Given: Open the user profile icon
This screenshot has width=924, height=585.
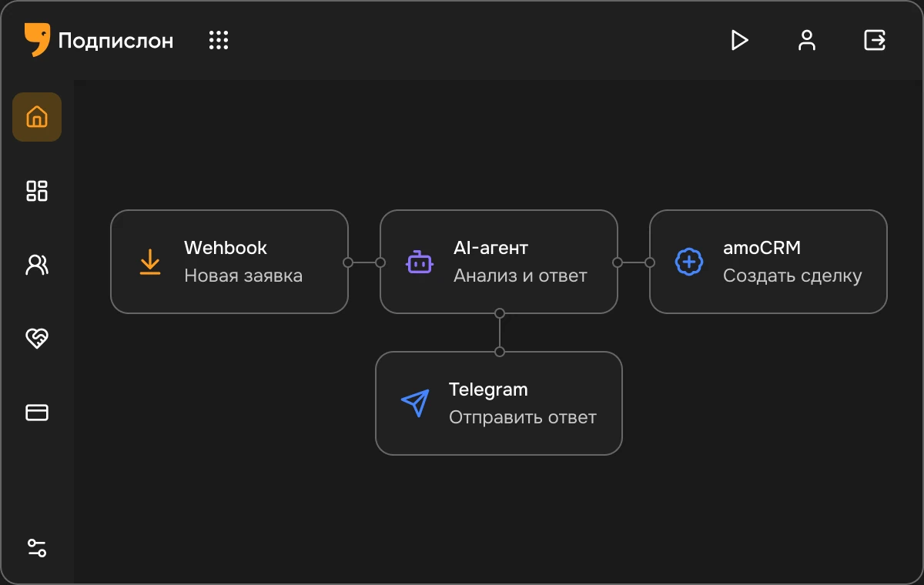Looking at the screenshot, I should point(806,40).
